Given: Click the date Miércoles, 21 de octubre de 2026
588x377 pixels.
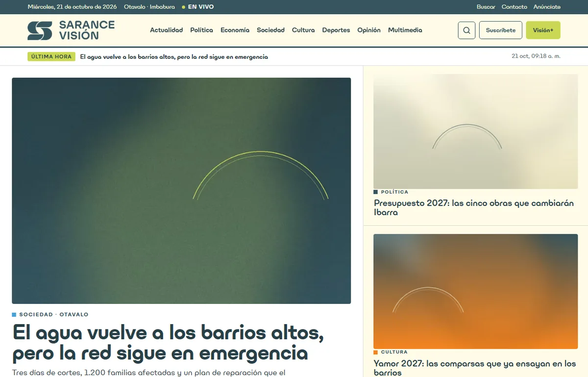Looking at the screenshot, I should click(72, 7).
